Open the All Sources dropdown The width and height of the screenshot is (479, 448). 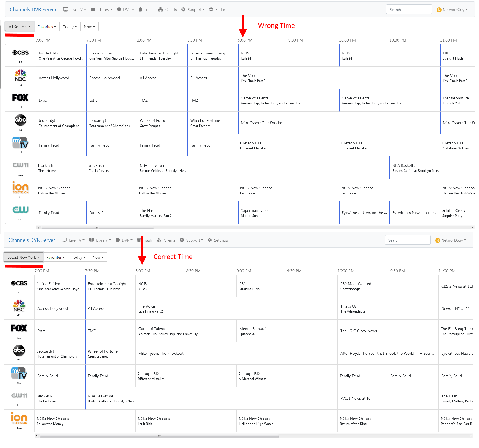pos(19,27)
